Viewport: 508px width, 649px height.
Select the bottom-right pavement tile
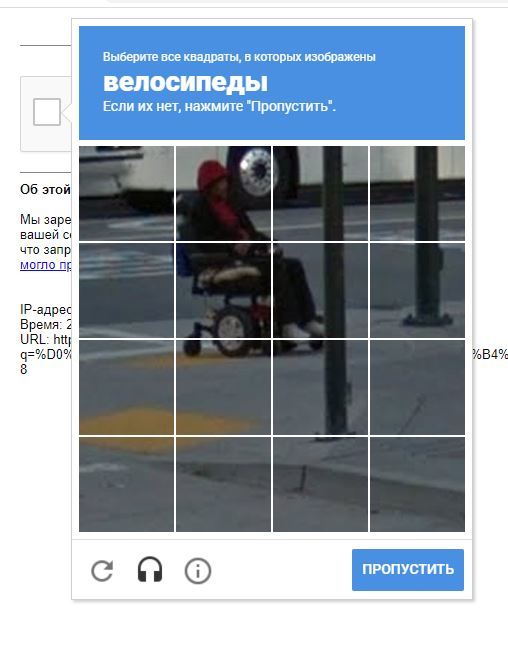[417, 484]
